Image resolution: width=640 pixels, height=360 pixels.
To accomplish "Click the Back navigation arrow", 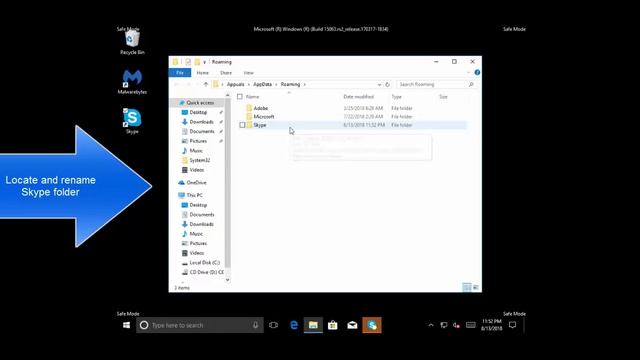I will coord(176,84).
